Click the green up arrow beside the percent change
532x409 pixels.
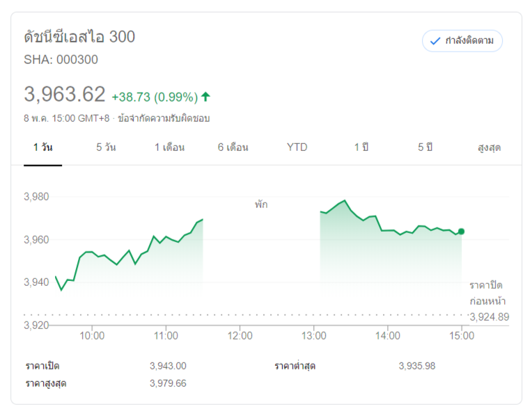click(x=205, y=97)
